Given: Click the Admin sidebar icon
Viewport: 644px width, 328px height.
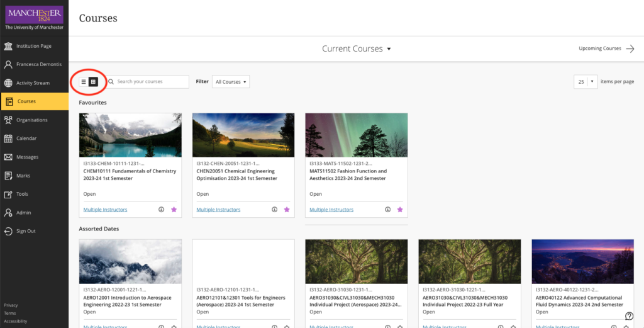Looking at the screenshot, I should click(8, 213).
